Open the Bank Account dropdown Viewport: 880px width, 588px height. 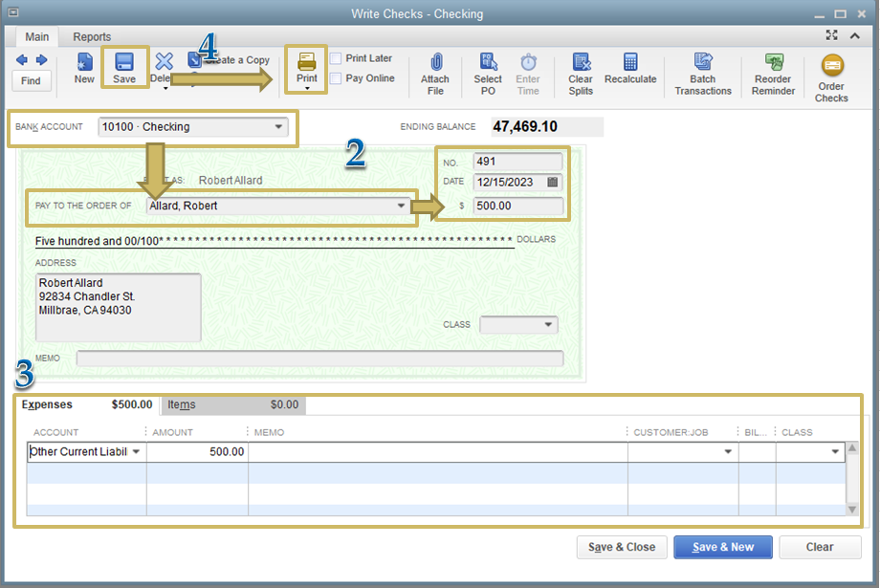point(277,126)
